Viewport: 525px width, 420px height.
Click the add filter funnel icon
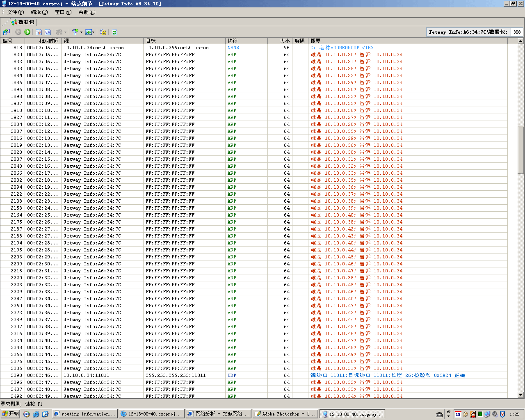(x=75, y=32)
